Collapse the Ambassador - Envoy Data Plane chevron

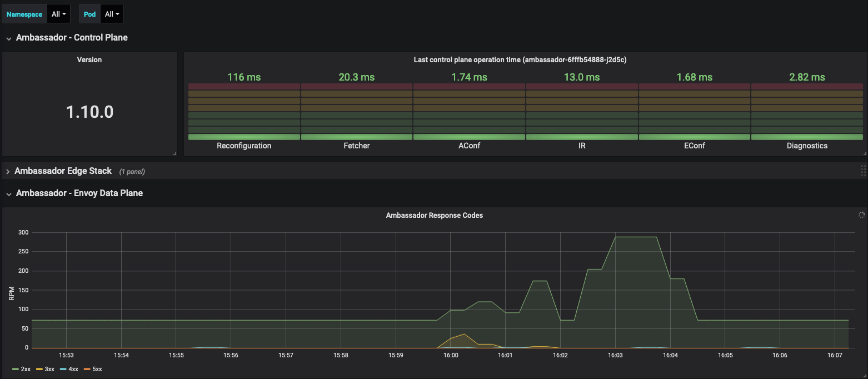click(x=8, y=194)
